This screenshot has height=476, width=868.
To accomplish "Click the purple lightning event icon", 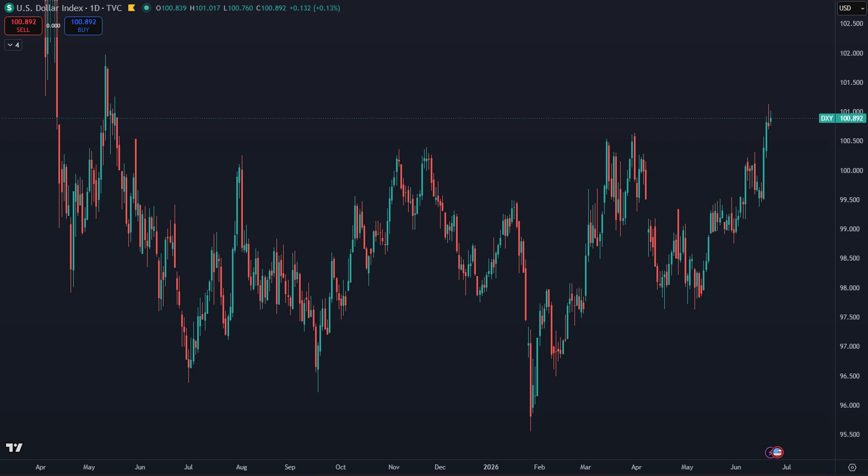I will [769, 453].
